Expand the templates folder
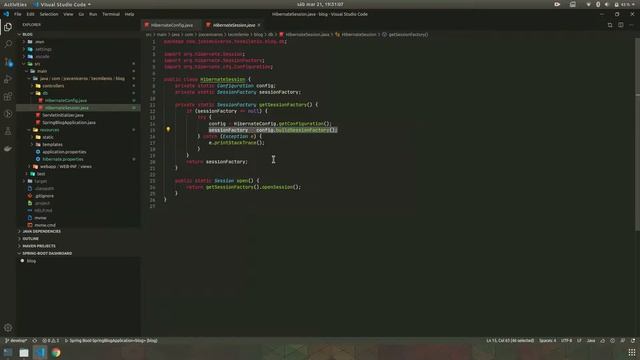The image size is (640, 360). point(78,144)
